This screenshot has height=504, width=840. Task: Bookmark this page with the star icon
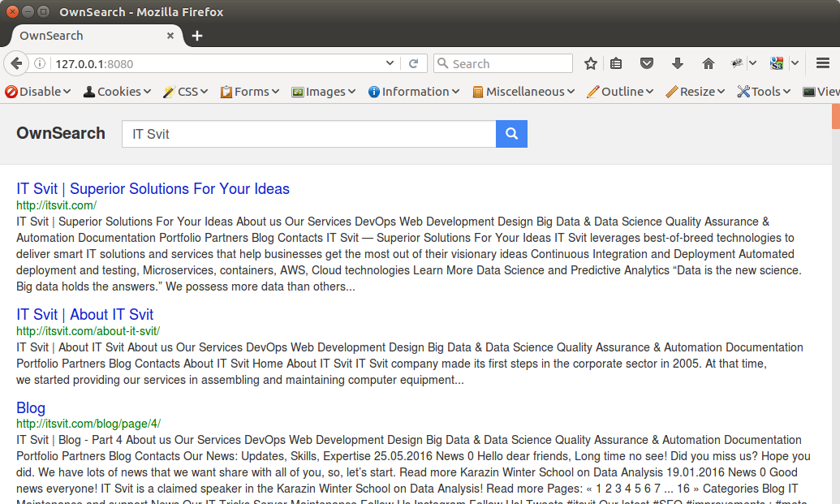[x=591, y=63]
